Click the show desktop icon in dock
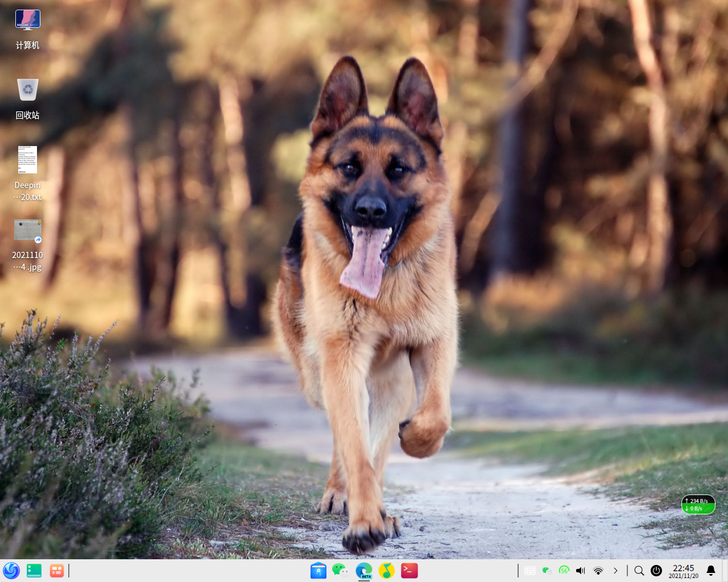 point(34,571)
